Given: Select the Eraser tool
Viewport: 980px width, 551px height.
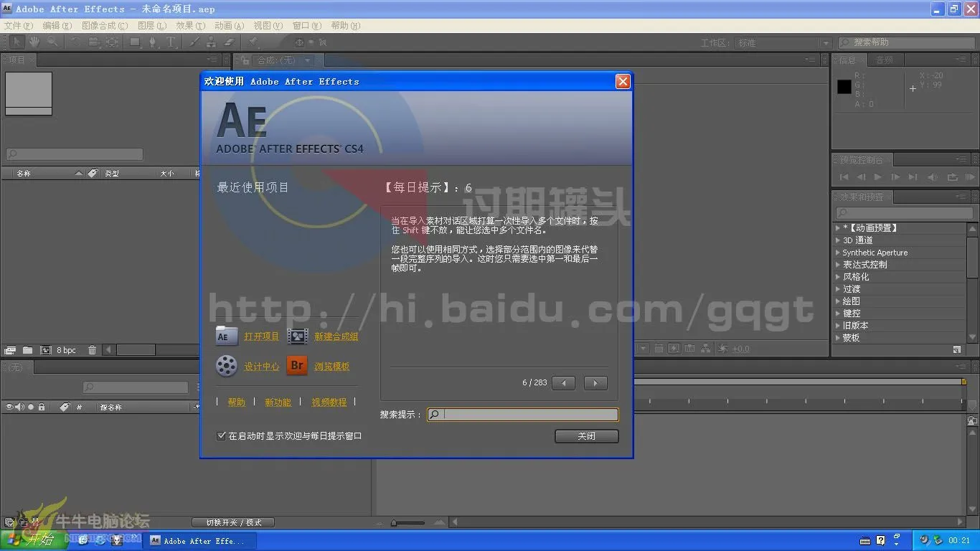Looking at the screenshot, I should point(229,42).
